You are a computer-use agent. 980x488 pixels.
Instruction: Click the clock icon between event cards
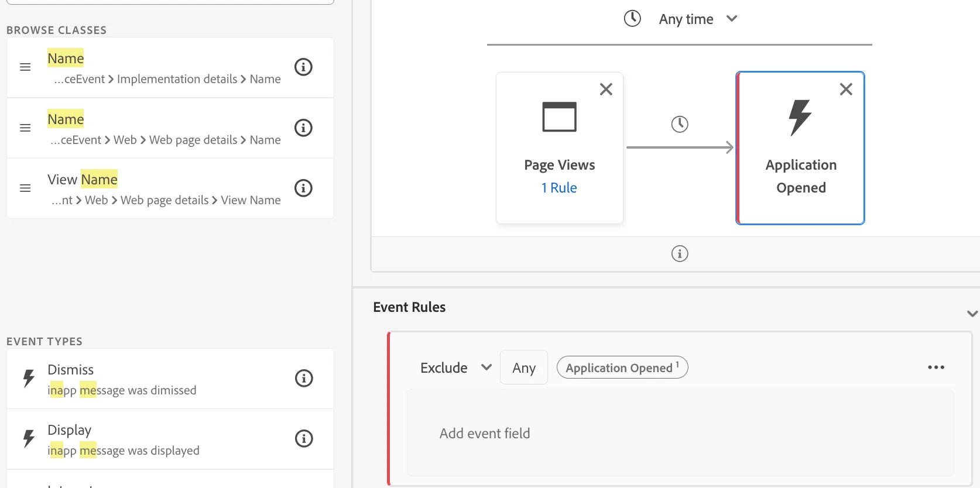pos(680,124)
